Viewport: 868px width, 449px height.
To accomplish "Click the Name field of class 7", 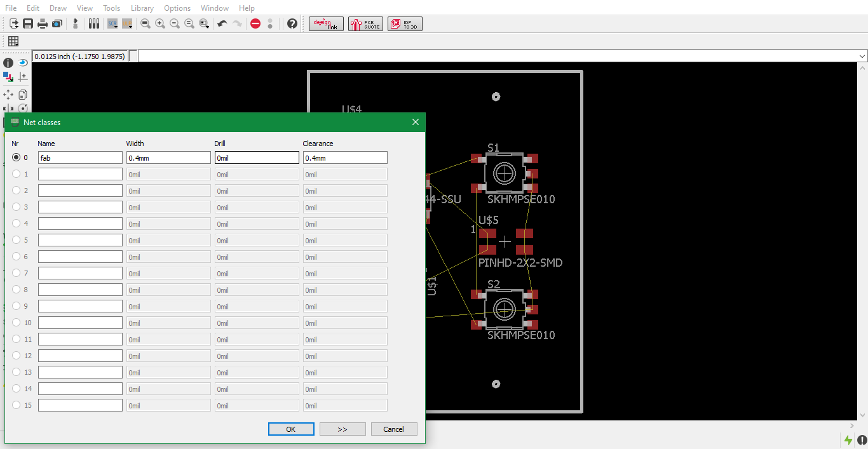I will click(80, 273).
